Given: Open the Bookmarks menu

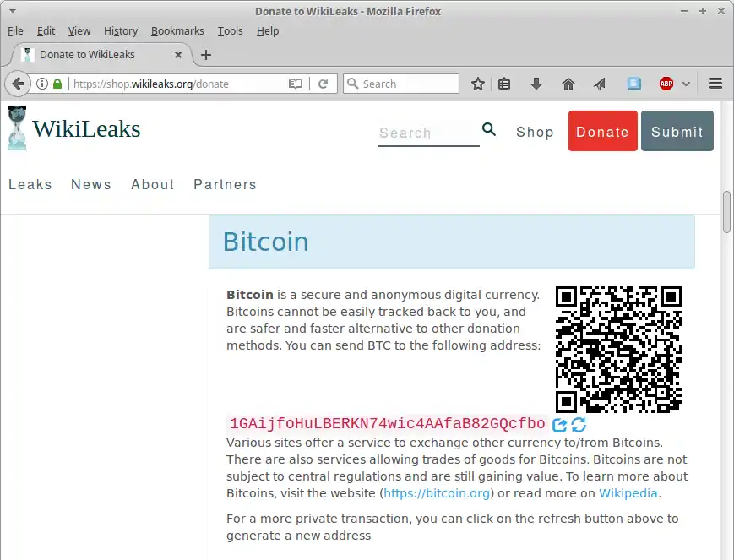Looking at the screenshot, I should [x=177, y=30].
